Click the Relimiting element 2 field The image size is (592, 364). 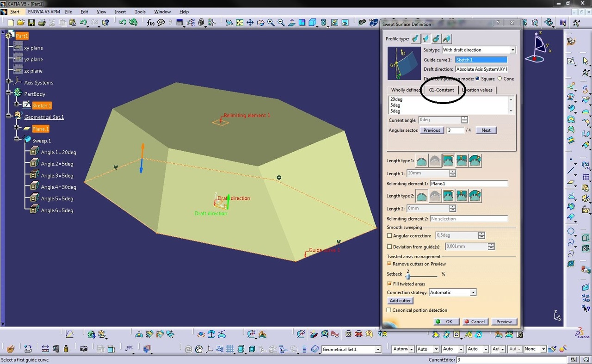coord(469,219)
